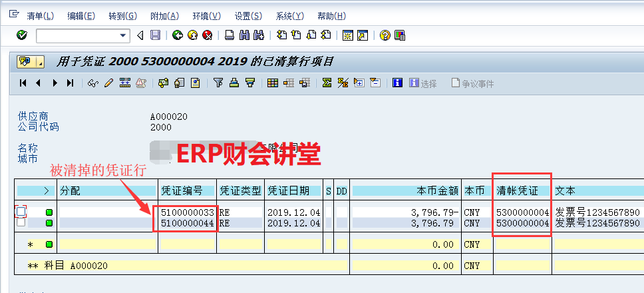Click the red Cancel icon
Image resolution: width=644 pixels, height=293 pixels.
207,35
